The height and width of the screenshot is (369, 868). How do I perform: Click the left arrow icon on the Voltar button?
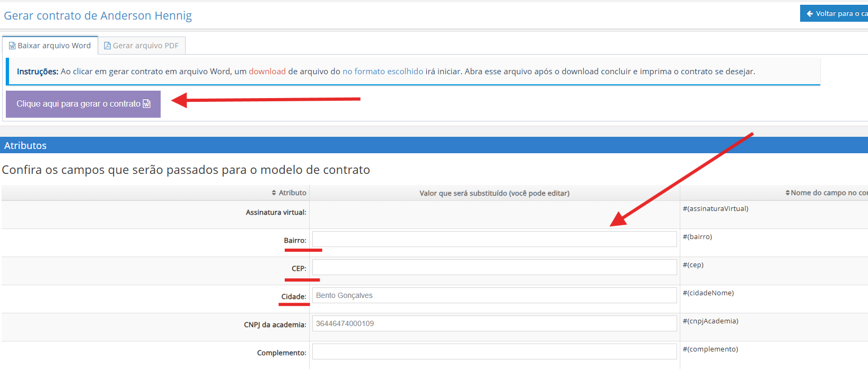(x=810, y=14)
